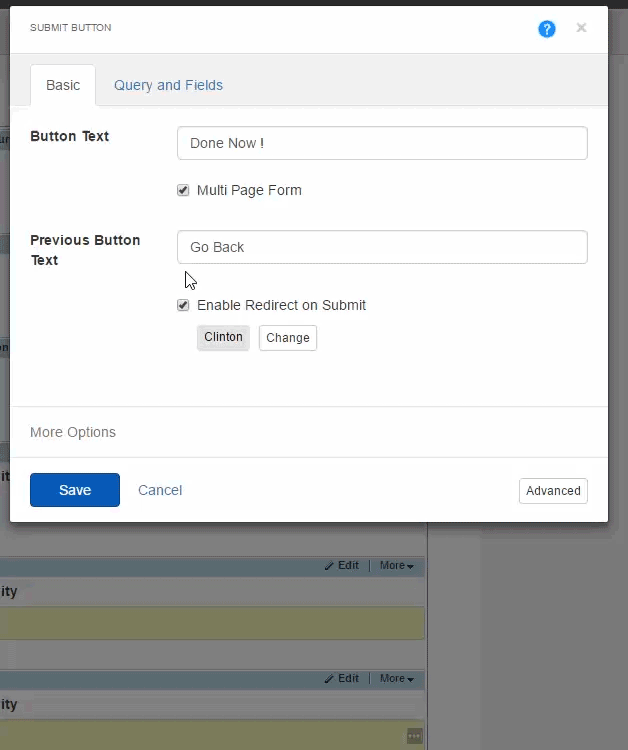The image size is (628, 750).
Task: Uncheck Enable Redirect on Submit
Action: (183, 305)
